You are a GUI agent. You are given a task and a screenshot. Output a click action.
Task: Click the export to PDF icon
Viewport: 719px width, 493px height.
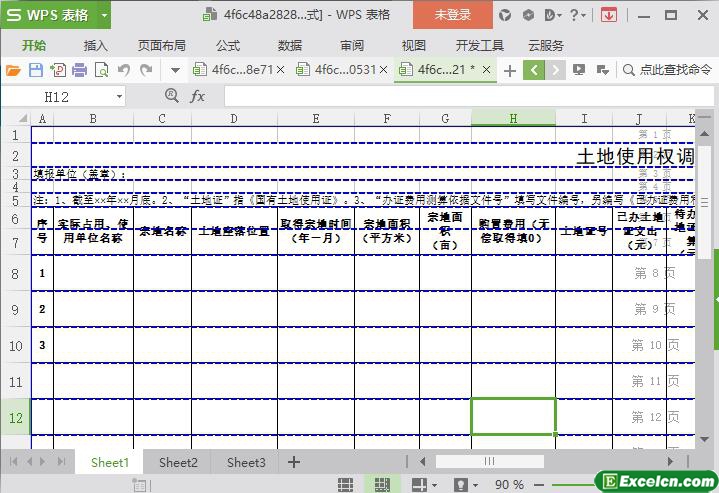(58, 70)
